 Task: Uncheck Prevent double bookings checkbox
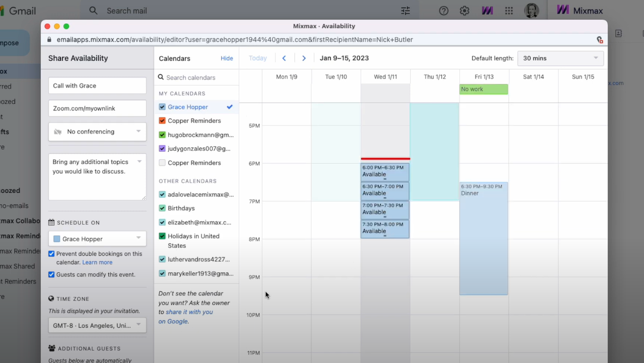pyautogui.click(x=51, y=254)
